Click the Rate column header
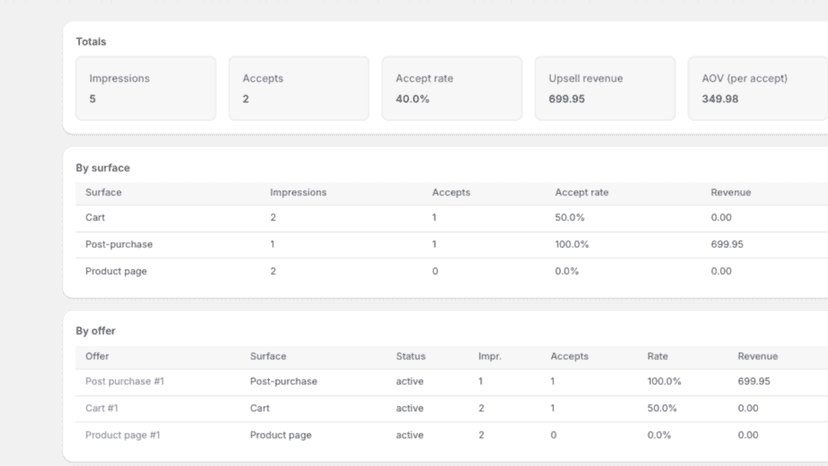Image resolution: width=828 pixels, height=466 pixels. 657,356
